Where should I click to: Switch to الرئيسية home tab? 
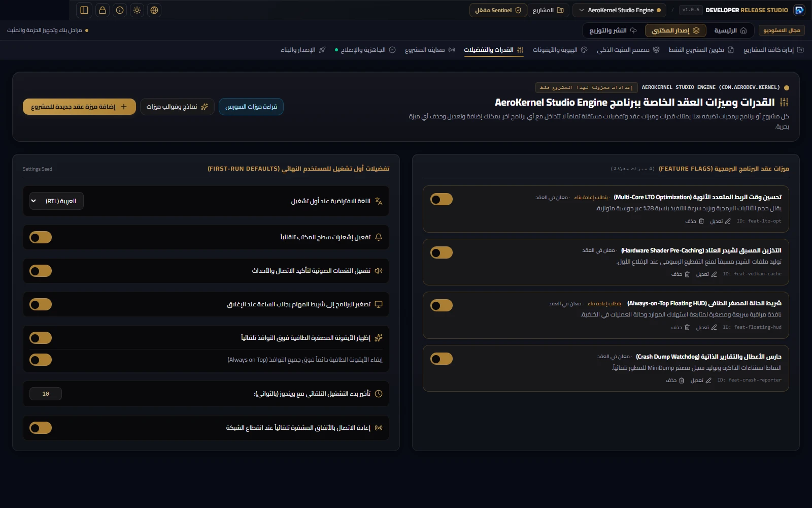(730, 30)
